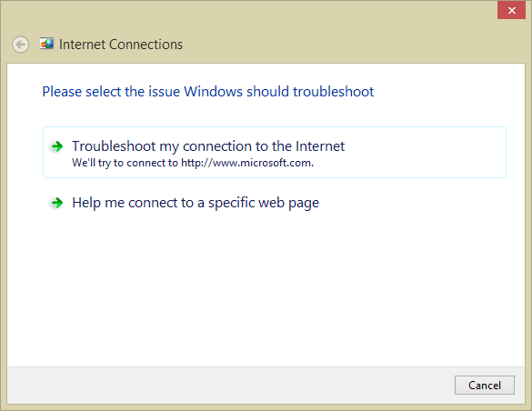This screenshot has width=532, height=411.
Task: Click the Internet Connections title text
Action: click(x=121, y=45)
